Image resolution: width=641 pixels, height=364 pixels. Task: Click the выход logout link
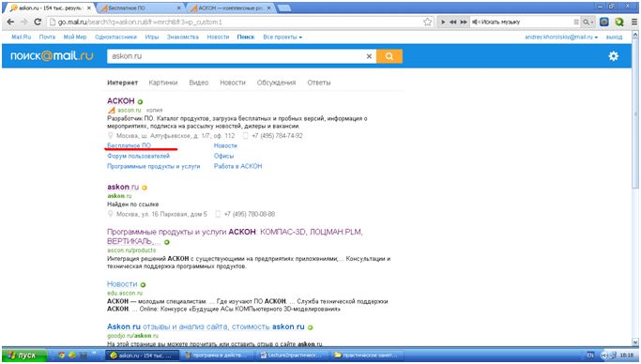614,37
